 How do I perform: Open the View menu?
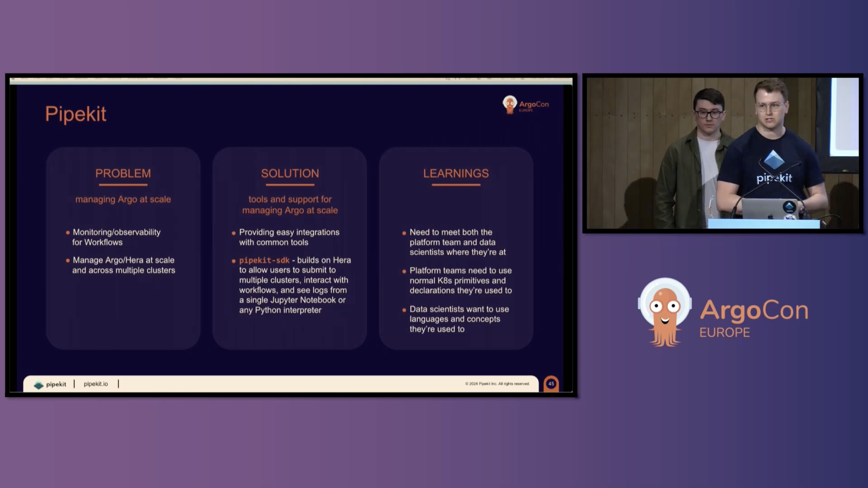[63, 78]
